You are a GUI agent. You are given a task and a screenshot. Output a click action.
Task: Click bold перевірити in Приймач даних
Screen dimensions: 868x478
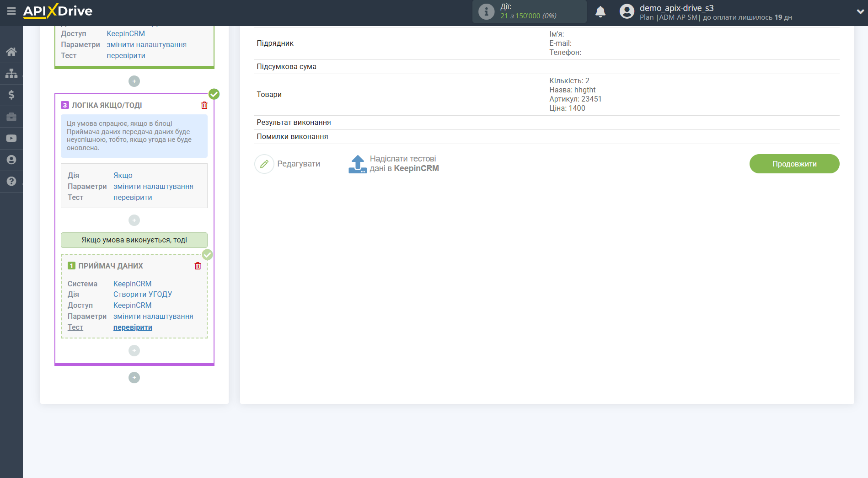pyautogui.click(x=133, y=327)
